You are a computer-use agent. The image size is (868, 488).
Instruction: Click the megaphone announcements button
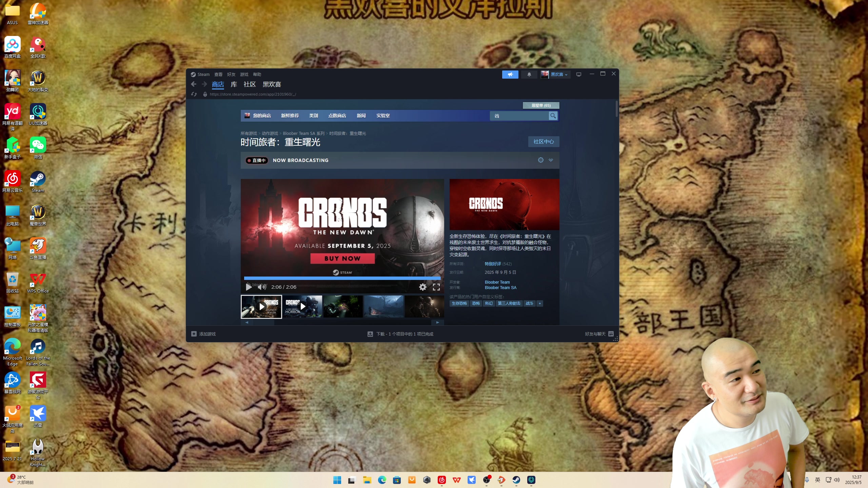(x=510, y=74)
